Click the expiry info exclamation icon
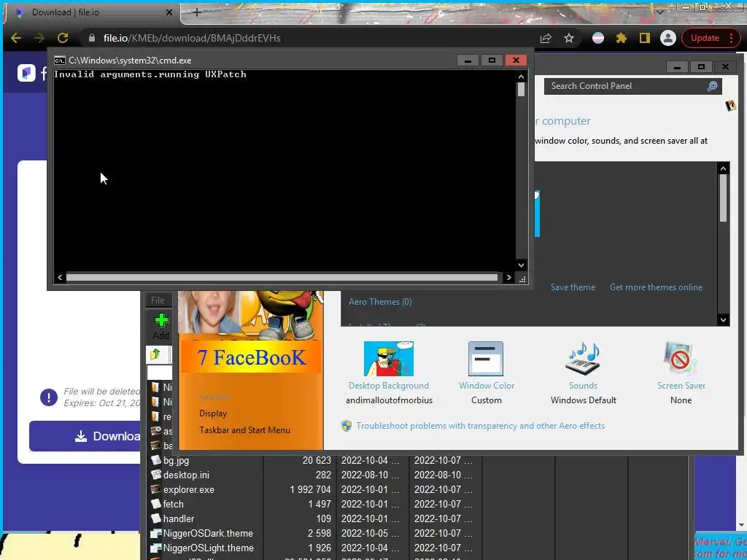This screenshot has height=560, width=747. 49,397
